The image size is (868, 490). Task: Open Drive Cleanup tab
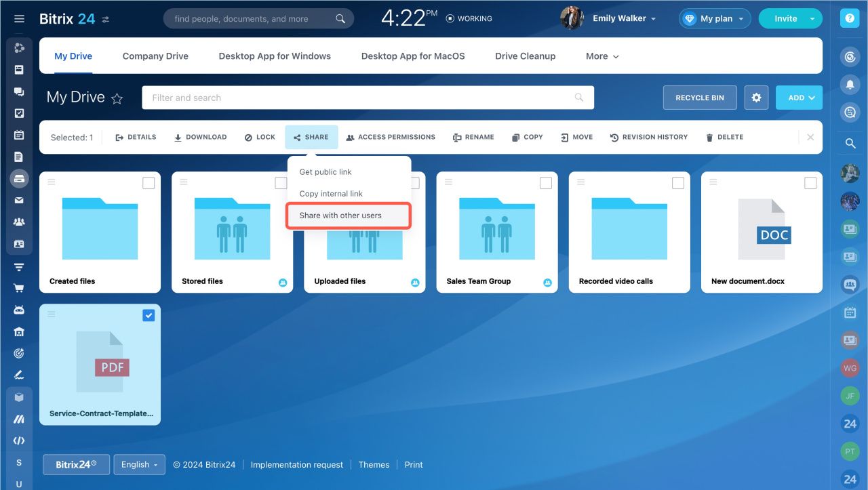(x=525, y=56)
